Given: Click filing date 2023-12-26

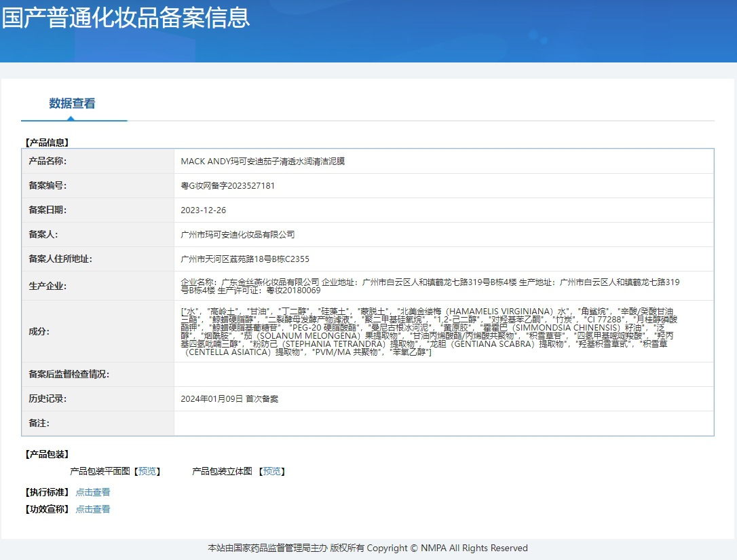Looking at the screenshot, I should (x=203, y=210).
